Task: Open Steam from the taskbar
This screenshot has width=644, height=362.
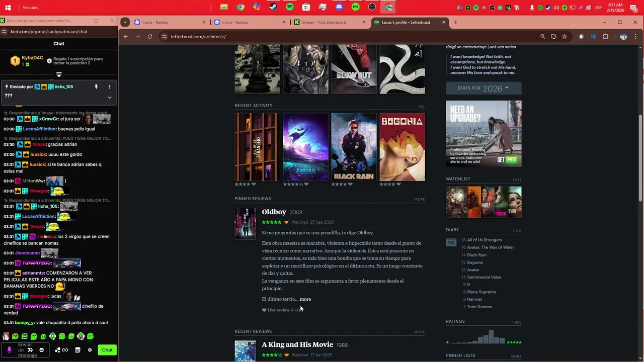Action: 273,7
